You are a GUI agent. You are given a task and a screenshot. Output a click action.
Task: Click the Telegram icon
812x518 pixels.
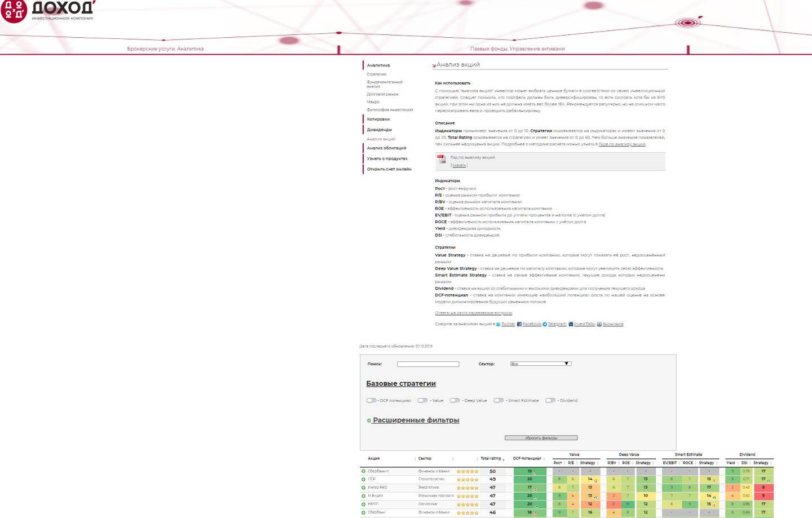click(545, 324)
